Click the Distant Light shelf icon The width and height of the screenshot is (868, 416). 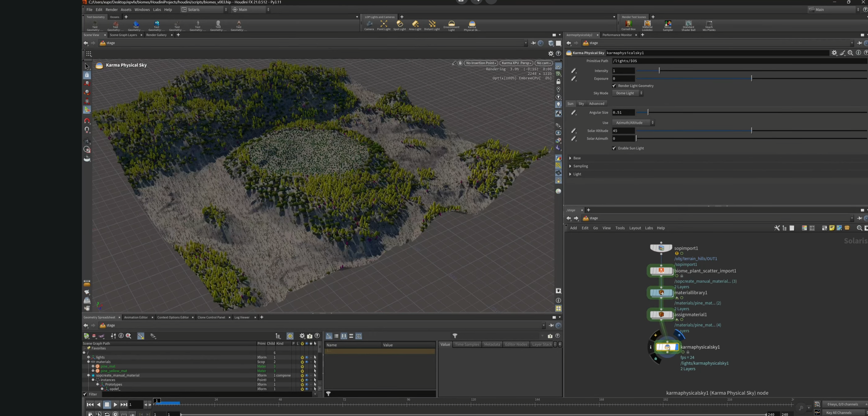tap(432, 25)
